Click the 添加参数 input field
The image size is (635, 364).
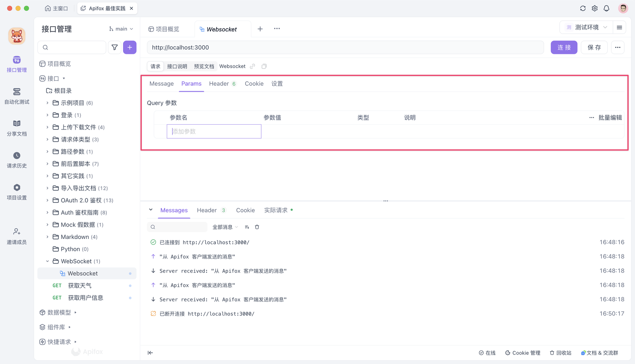pos(214,131)
